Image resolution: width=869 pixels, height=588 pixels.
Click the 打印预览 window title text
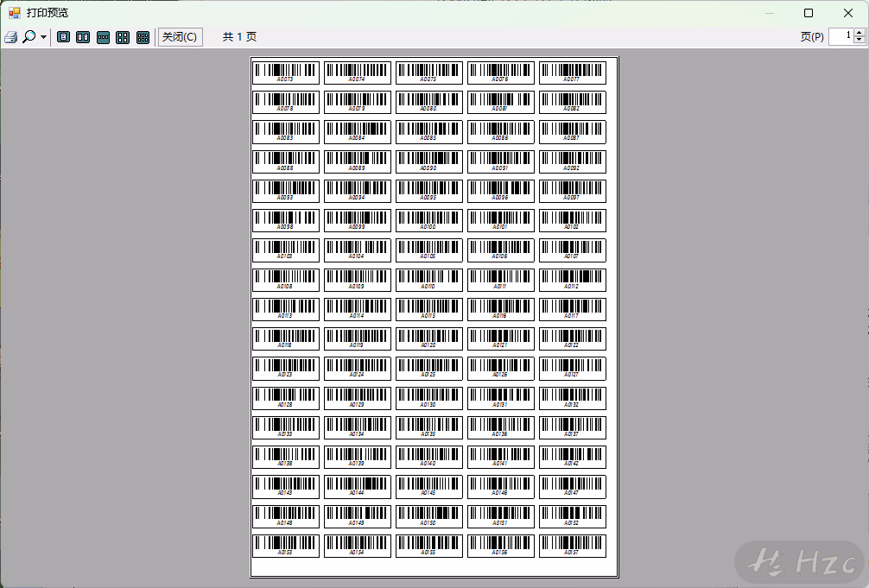[48, 13]
